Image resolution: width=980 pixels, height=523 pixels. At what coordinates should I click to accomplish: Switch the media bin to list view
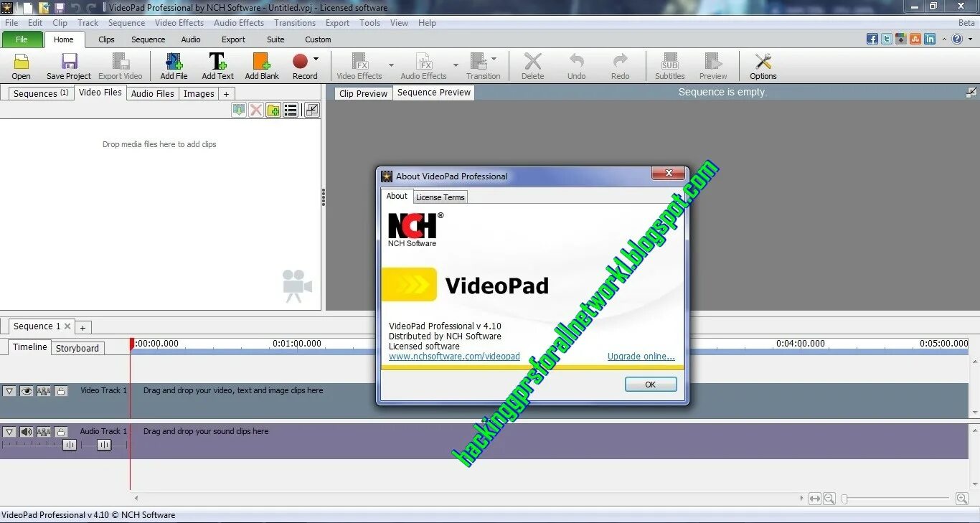pos(291,110)
